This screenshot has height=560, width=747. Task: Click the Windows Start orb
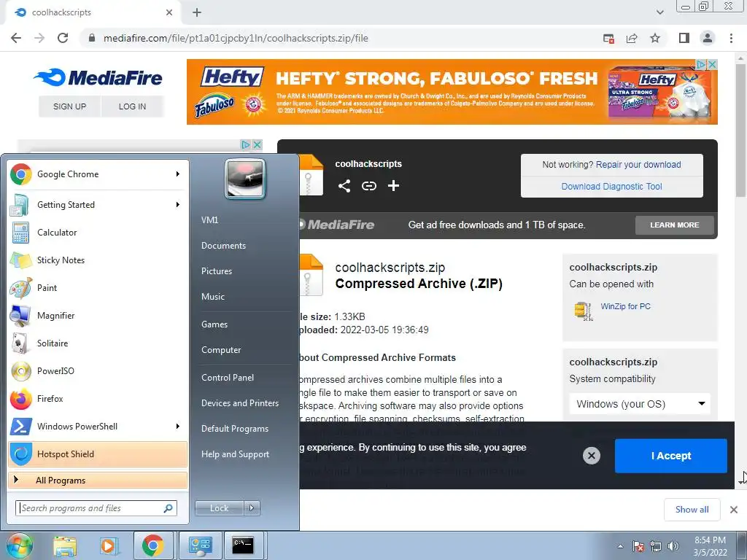pyautogui.click(x=19, y=545)
